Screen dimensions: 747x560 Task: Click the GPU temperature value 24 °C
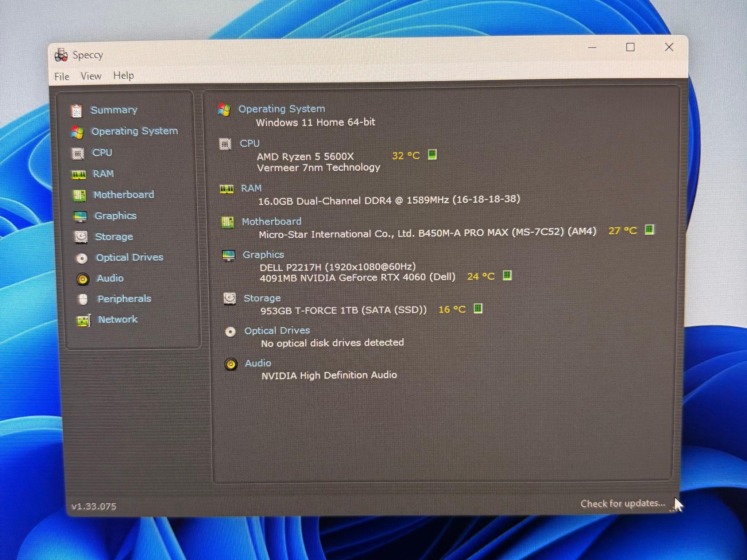[481, 277]
